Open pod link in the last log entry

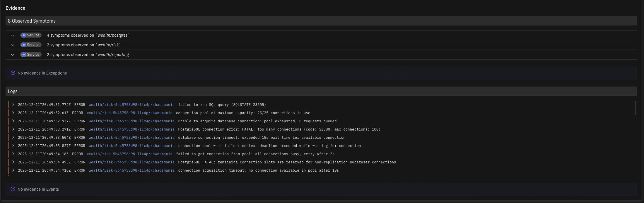tap(131, 170)
